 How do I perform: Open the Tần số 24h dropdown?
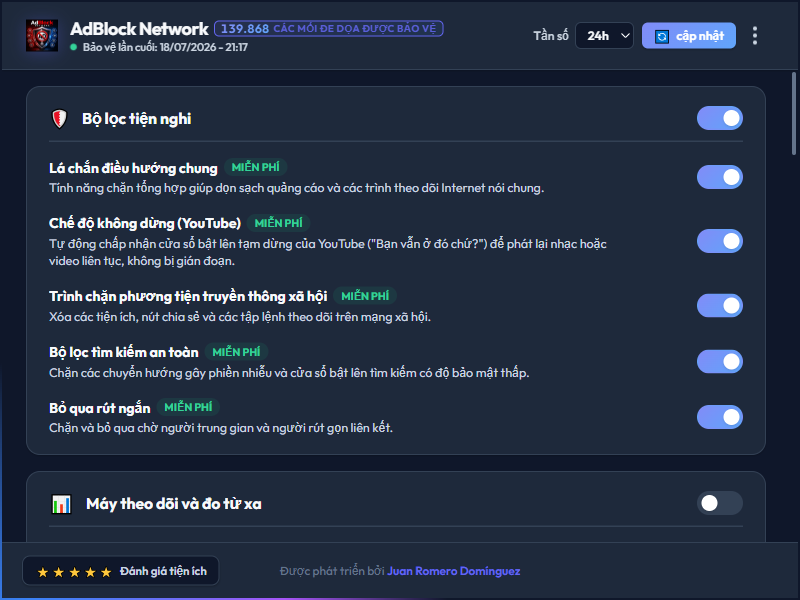[604, 36]
